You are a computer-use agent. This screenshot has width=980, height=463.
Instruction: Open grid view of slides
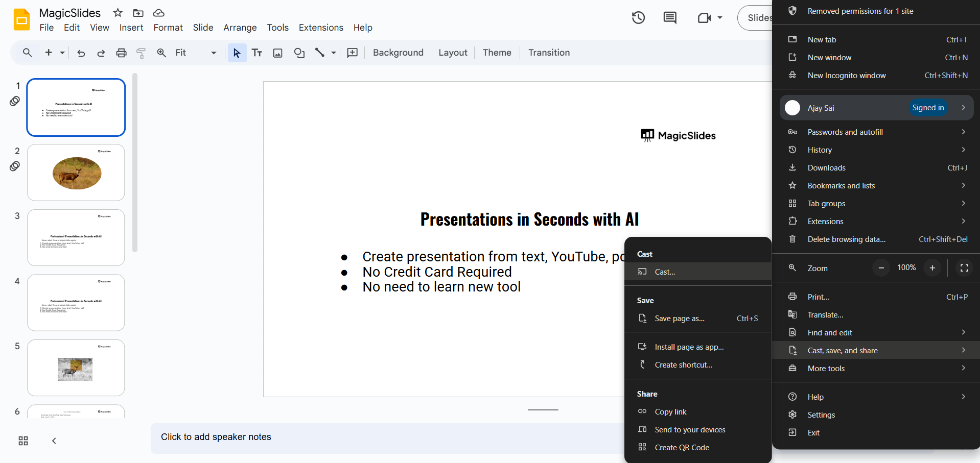point(23,441)
